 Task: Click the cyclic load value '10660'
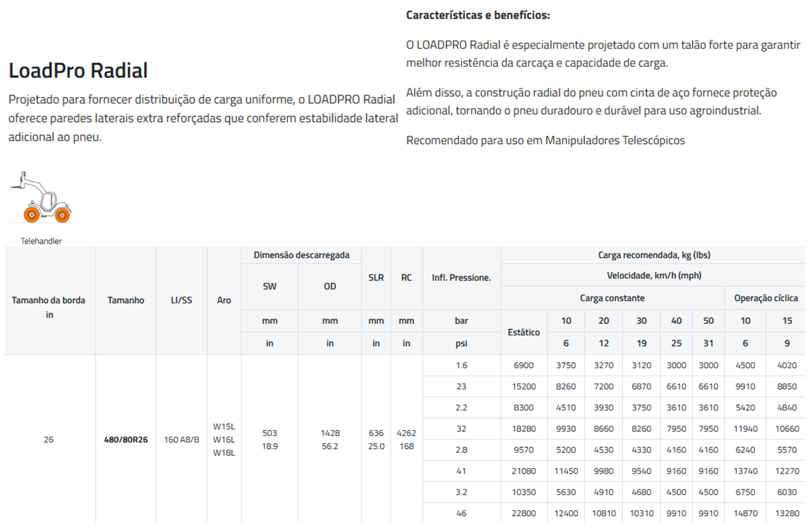point(787,429)
